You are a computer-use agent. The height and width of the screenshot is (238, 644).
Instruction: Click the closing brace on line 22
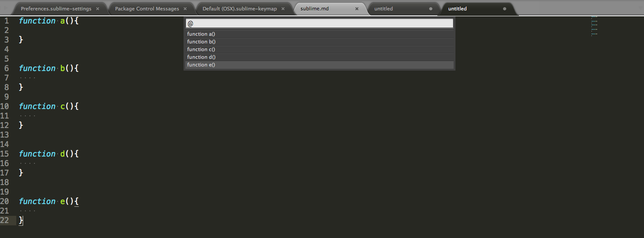(21, 220)
